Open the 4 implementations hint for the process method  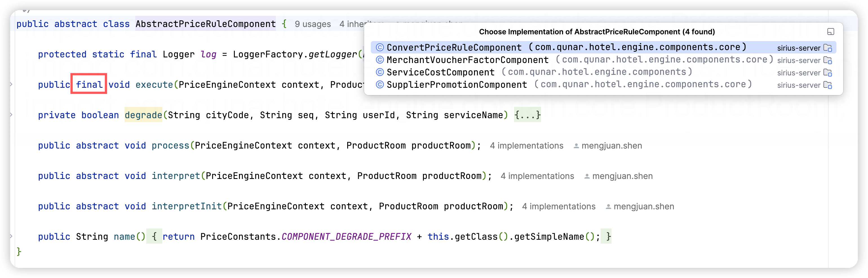[526, 146]
